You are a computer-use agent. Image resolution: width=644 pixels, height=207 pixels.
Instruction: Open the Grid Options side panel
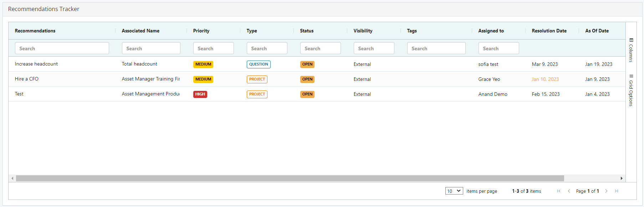pos(631,90)
